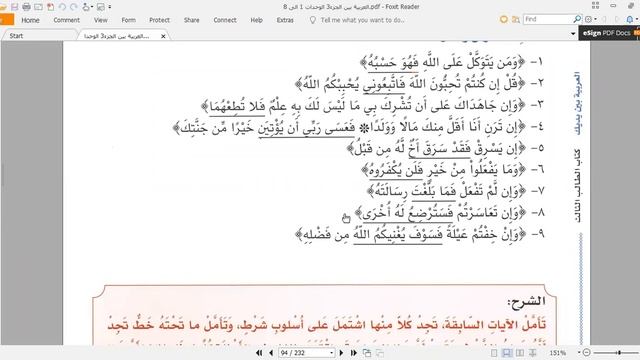Expand the document tab list arrow
Viewport: 640px width, 360px height.
(573, 34)
